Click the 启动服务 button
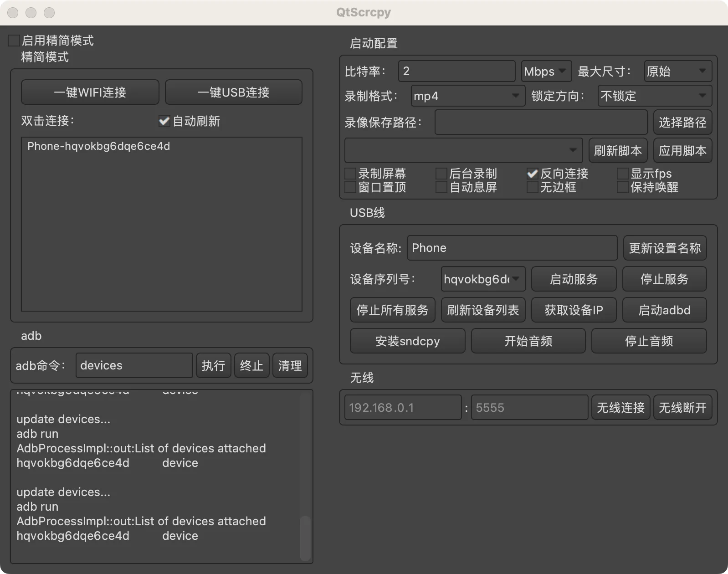The width and height of the screenshot is (728, 574). click(x=574, y=279)
